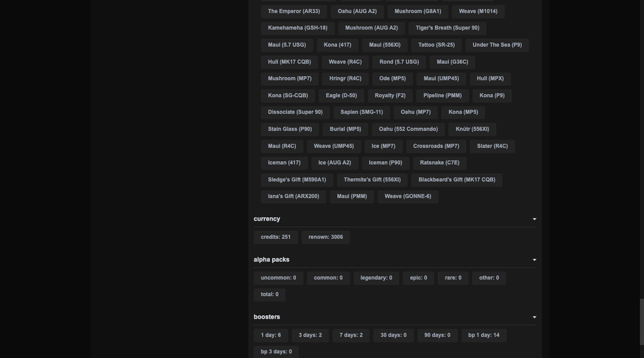Select Ode (MP5) tag
The height and width of the screenshot is (358, 644).
(x=392, y=78)
